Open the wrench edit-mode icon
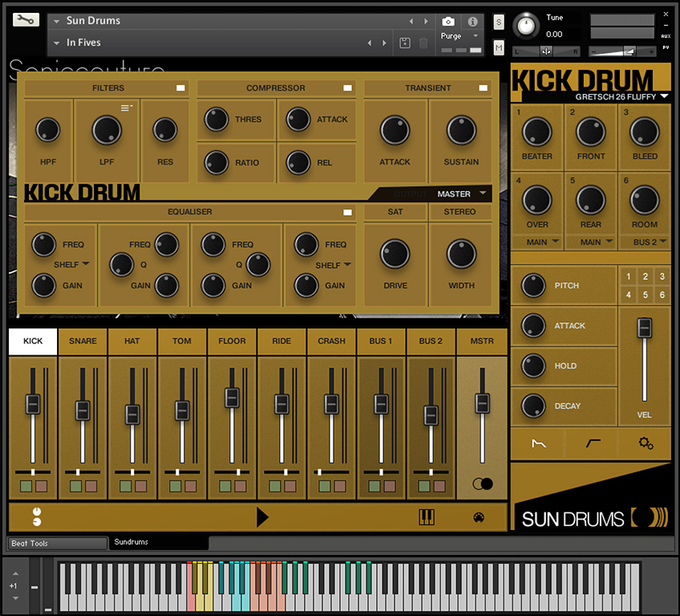 click(26, 19)
